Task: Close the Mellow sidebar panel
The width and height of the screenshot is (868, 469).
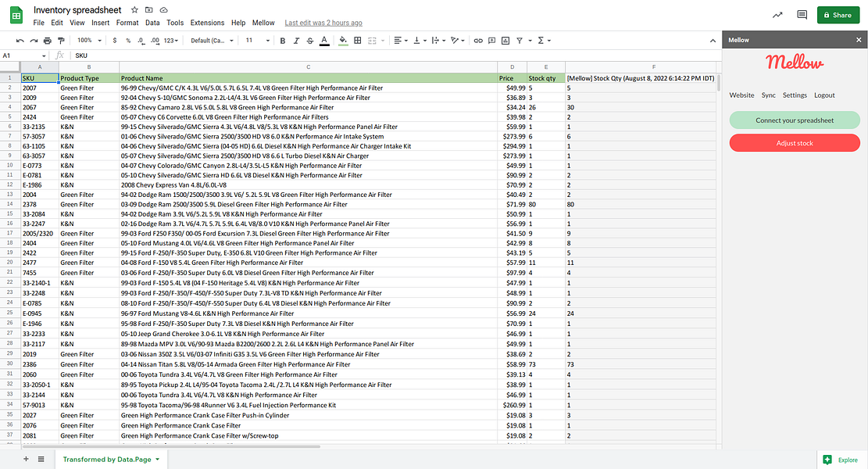Action: [859, 40]
